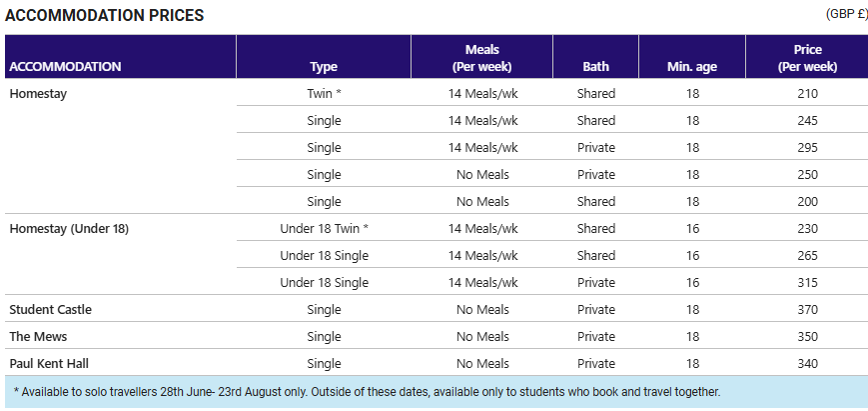Click The Mews accommodation name

38,336
